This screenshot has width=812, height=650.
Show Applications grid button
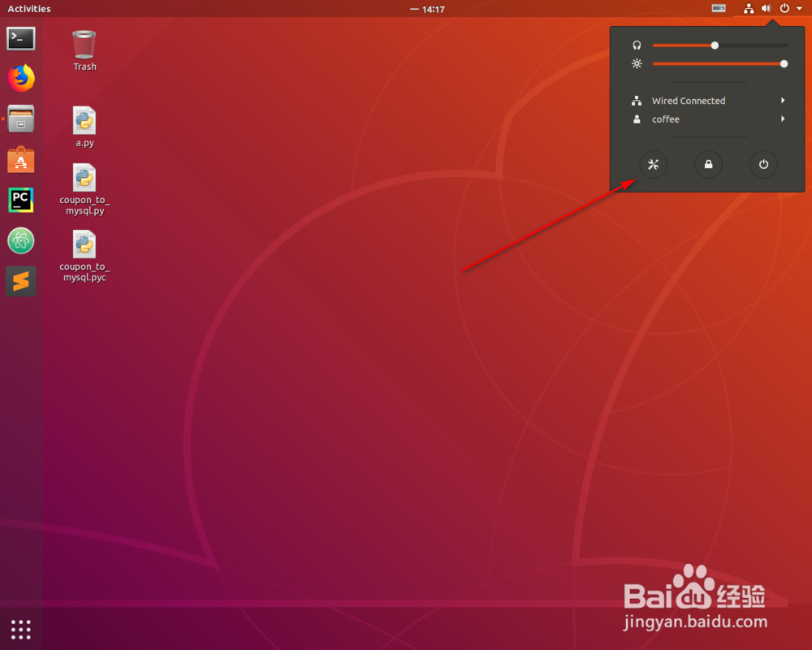point(21,629)
